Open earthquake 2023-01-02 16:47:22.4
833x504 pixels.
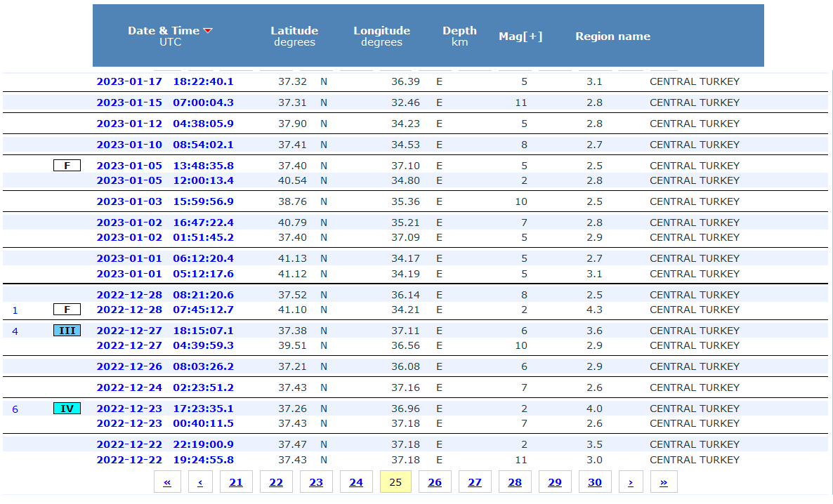point(164,223)
